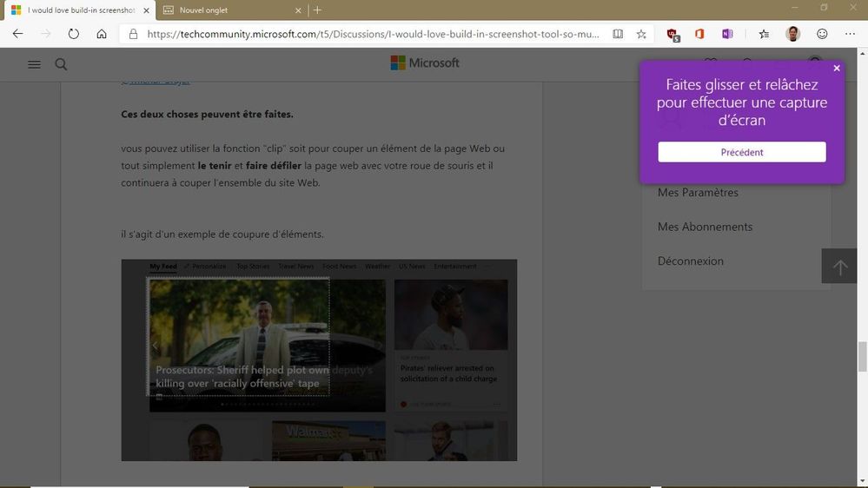This screenshot has width=868, height=488.
Task: Open Mes Abonnements in the menu
Action: pos(705,227)
